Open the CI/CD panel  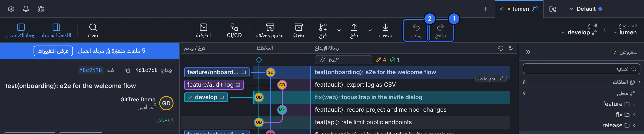coord(234,30)
